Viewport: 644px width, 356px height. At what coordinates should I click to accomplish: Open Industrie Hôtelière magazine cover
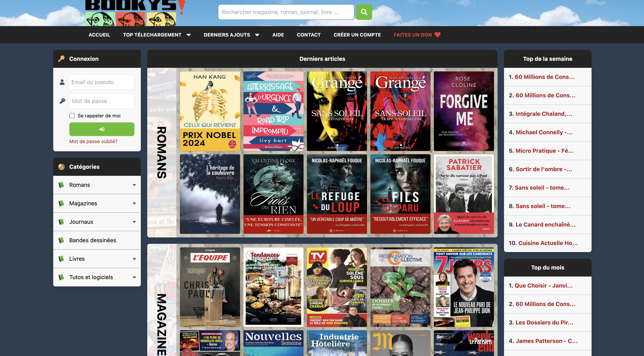(337, 343)
